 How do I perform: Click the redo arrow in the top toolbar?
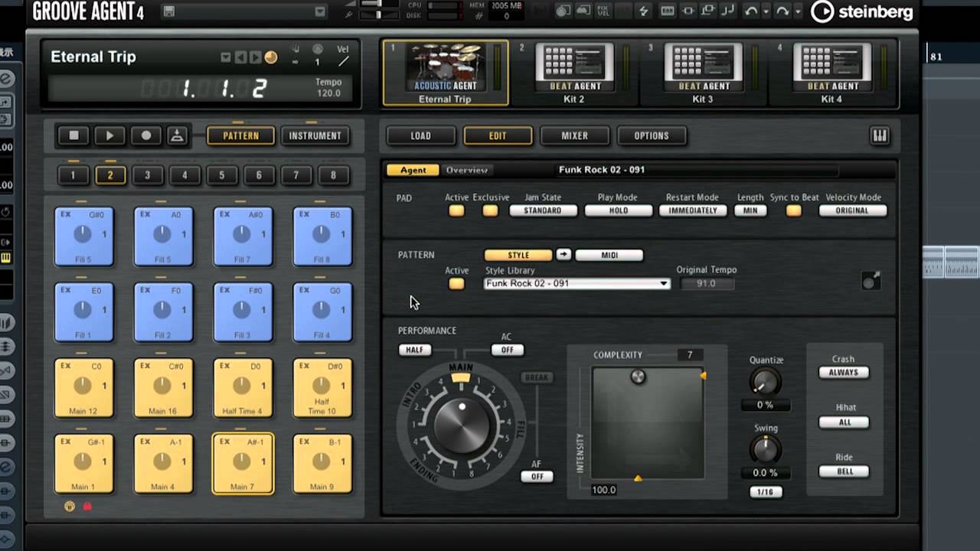(x=782, y=11)
